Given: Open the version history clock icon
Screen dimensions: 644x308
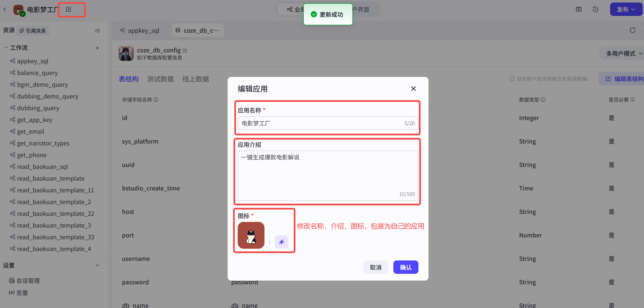Looking at the screenshot, I should pyautogui.click(x=595, y=9).
